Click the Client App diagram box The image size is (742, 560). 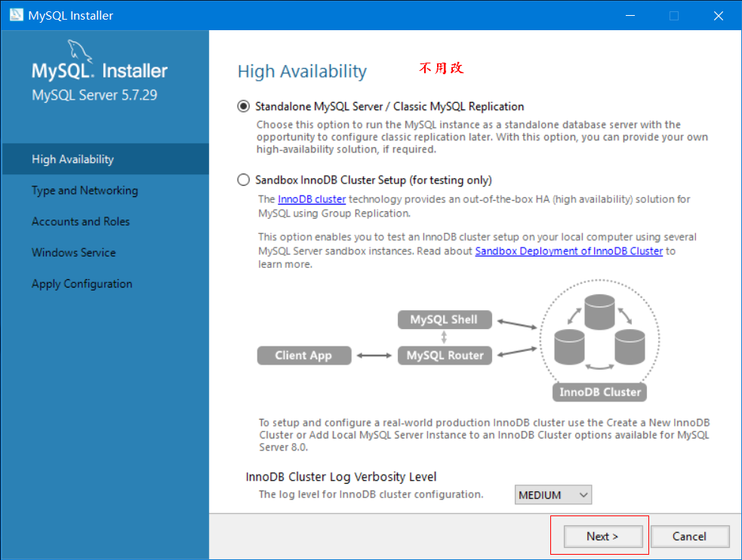pos(303,355)
